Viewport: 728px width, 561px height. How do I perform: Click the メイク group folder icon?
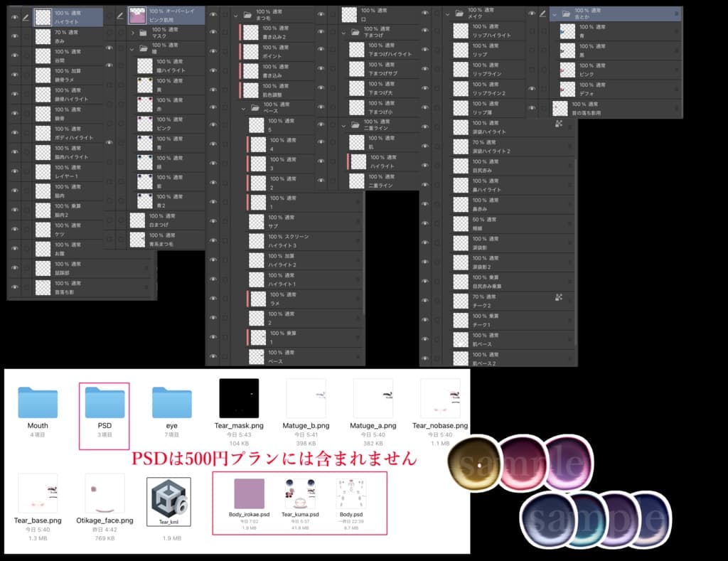point(458,12)
